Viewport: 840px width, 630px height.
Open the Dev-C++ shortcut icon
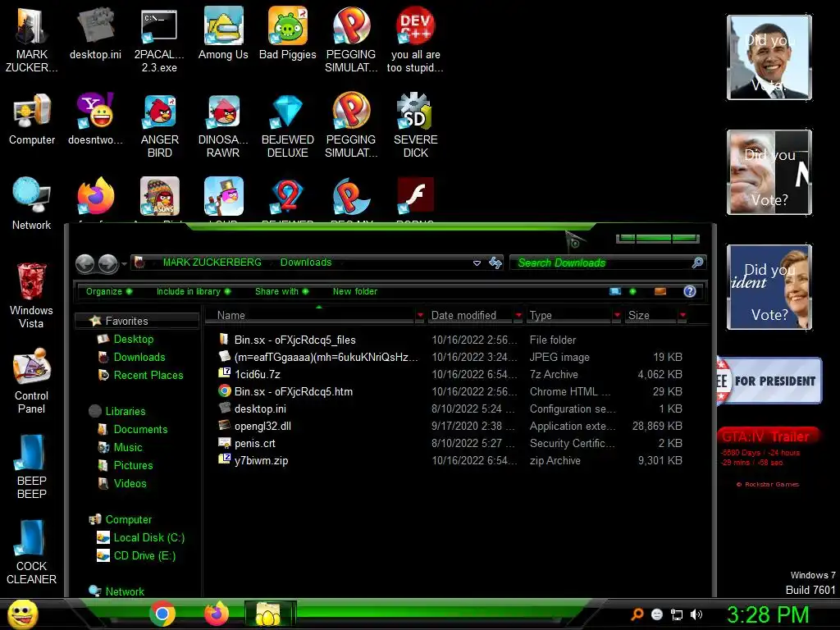[415, 40]
